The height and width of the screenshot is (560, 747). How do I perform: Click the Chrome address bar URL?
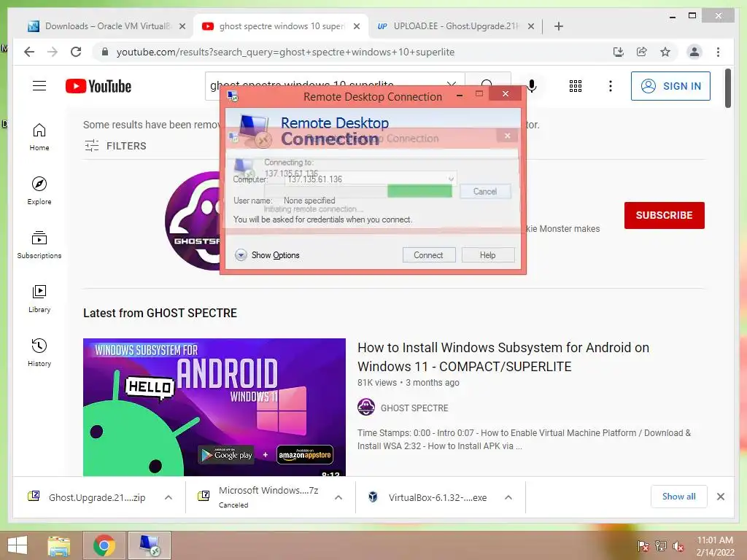[x=285, y=52]
